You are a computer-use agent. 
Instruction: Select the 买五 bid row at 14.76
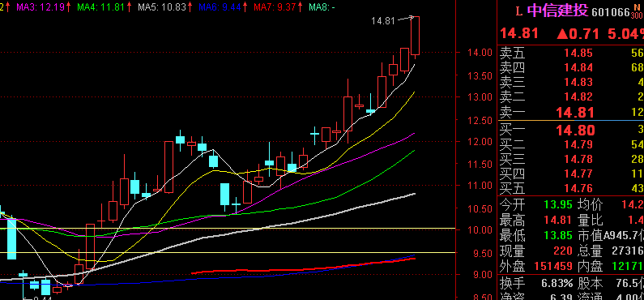coord(570,189)
